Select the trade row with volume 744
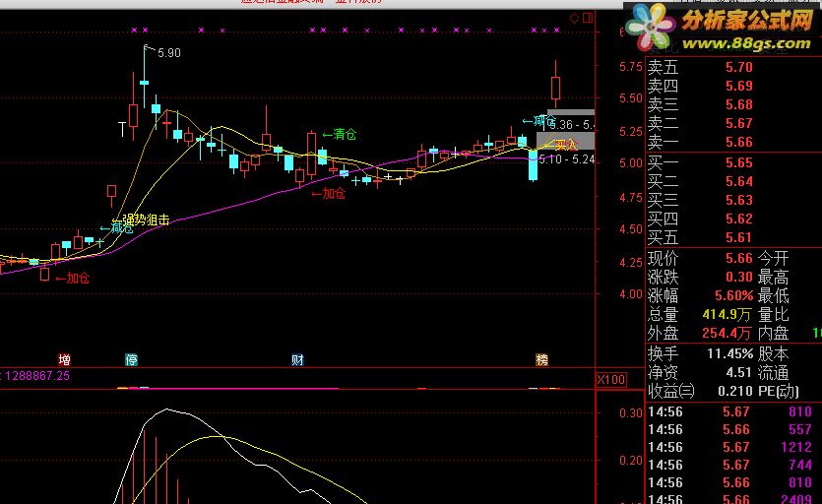Screen dimensions: 822x504 click(734, 465)
